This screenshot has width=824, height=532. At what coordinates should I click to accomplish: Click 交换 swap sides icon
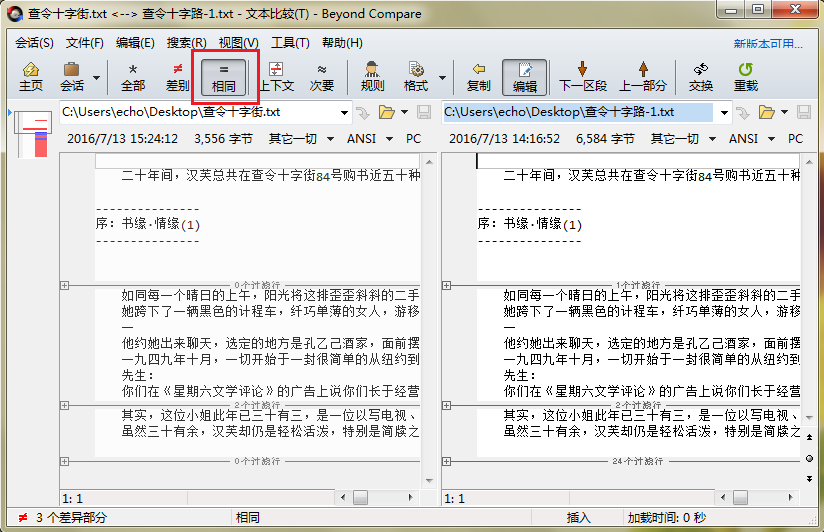coord(701,77)
